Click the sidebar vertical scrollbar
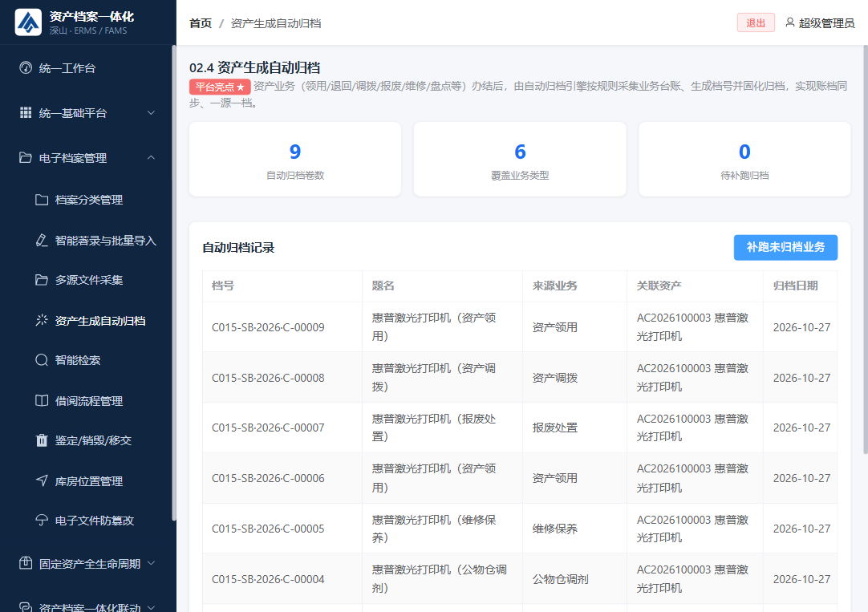Image resolution: width=868 pixels, height=612 pixels. [x=174, y=282]
